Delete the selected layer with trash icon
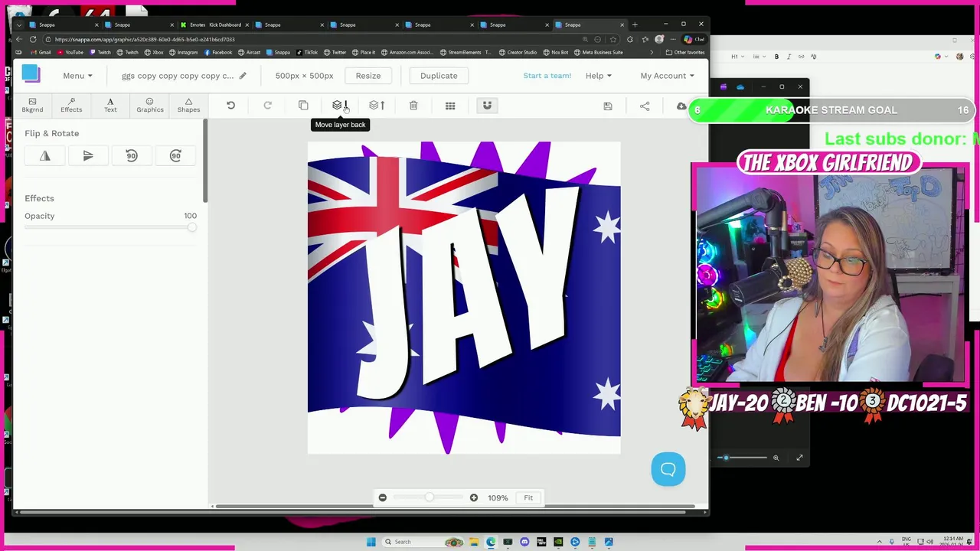Image resolution: width=980 pixels, height=551 pixels. (413, 106)
